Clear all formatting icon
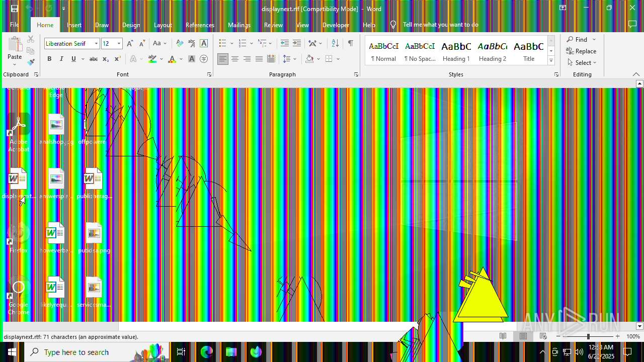This screenshot has width=644, height=362. click(180, 43)
